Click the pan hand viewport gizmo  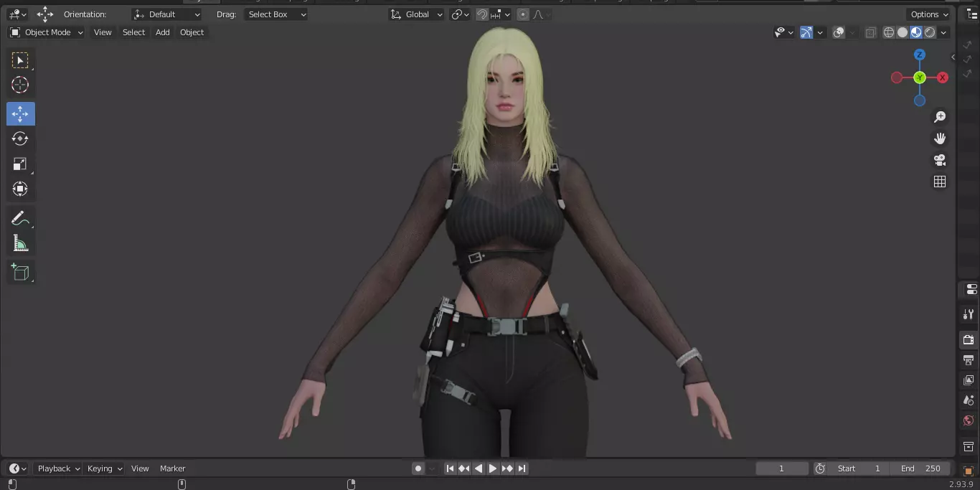pyautogui.click(x=940, y=138)
